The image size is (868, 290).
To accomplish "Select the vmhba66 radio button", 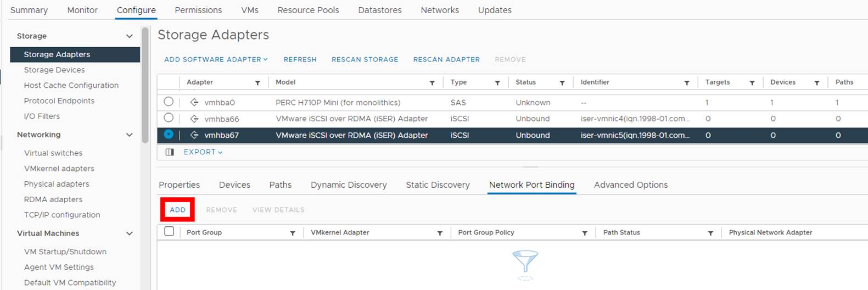I will coord(169,118).
